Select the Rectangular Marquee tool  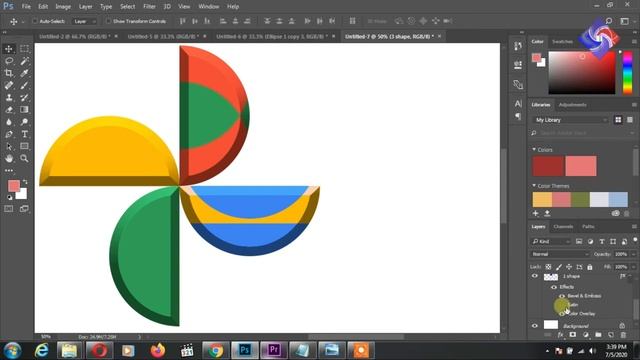click(x=24, y=49)
